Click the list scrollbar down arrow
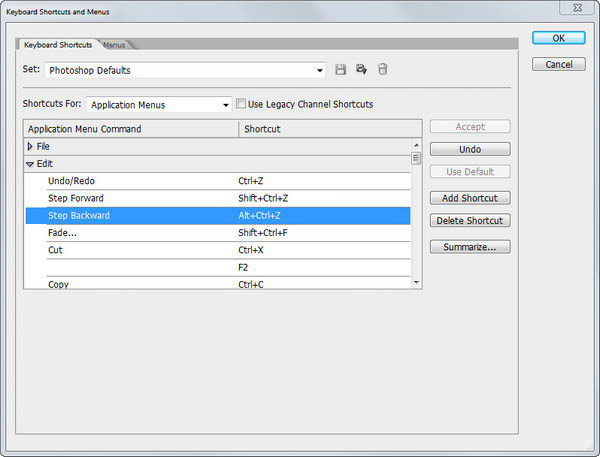Screen dimensions: 600x457 point(416,282)
